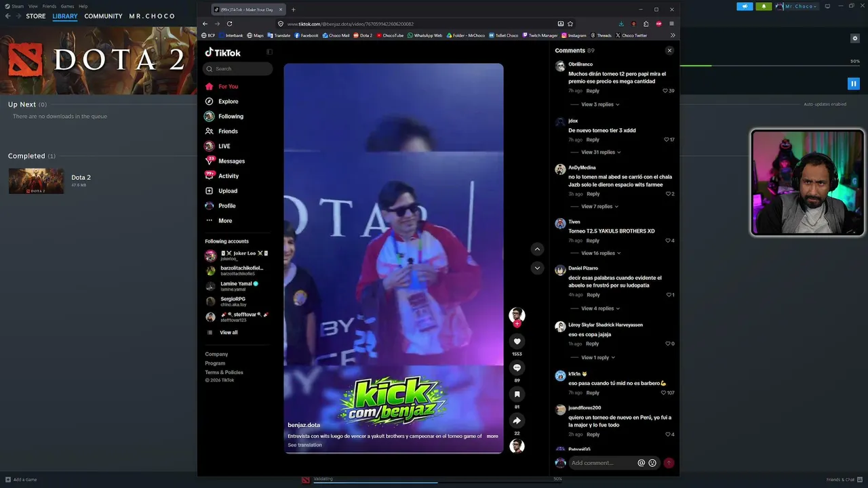Image resolution: width=868 pixels, height=488 pixels.
Task: Pause the Steam download
Action: pyautogui.click(x=854, y=83)
